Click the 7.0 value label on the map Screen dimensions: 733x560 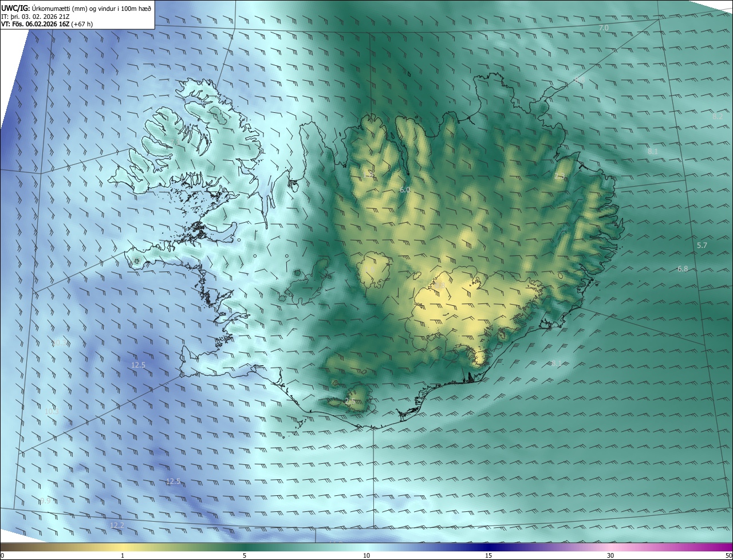pos(604,28)
